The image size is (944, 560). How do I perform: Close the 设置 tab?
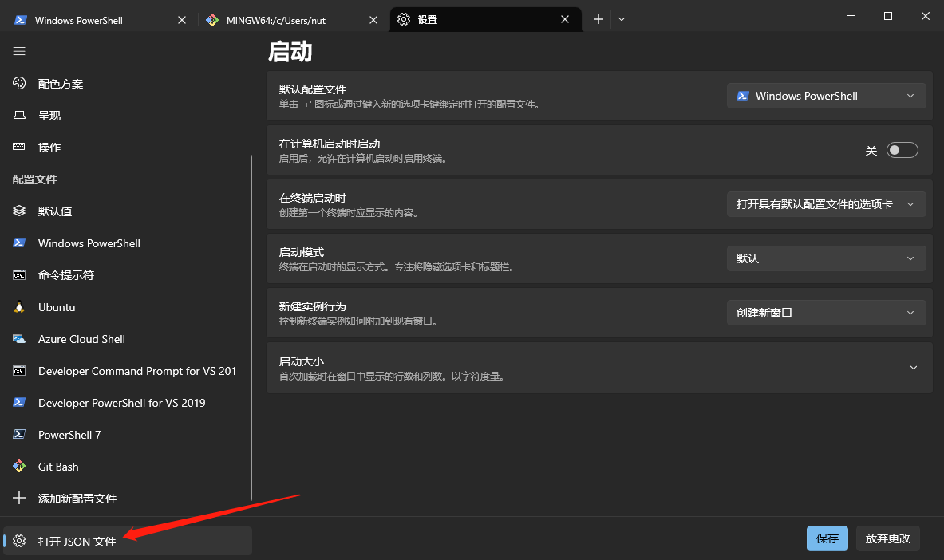[x=565, y=19]
